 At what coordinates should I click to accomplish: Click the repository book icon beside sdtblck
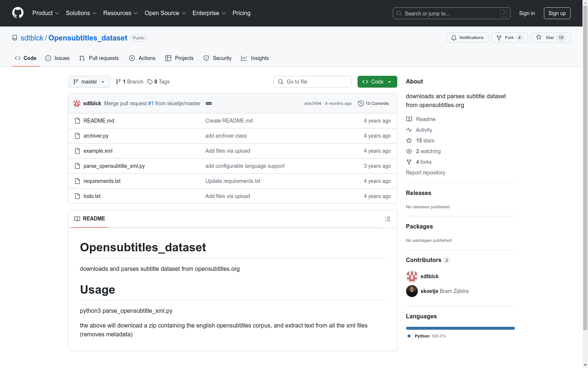click(15, 38)
